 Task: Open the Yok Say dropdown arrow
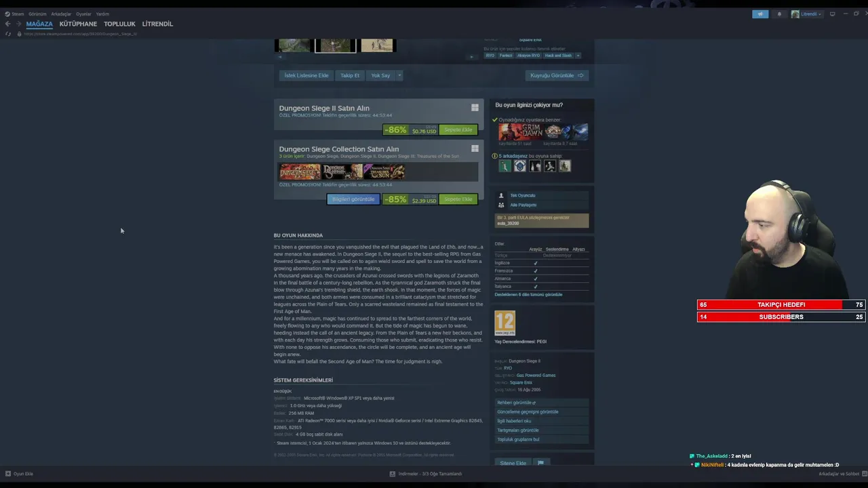[399, 75]
